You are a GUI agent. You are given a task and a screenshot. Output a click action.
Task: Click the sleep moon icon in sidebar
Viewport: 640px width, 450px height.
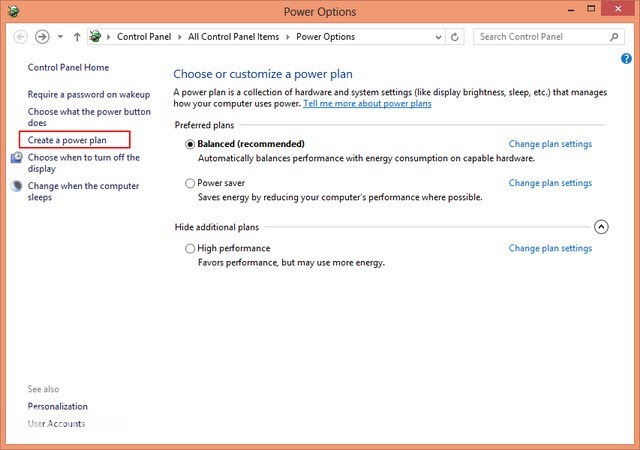[x=16, y=186]
